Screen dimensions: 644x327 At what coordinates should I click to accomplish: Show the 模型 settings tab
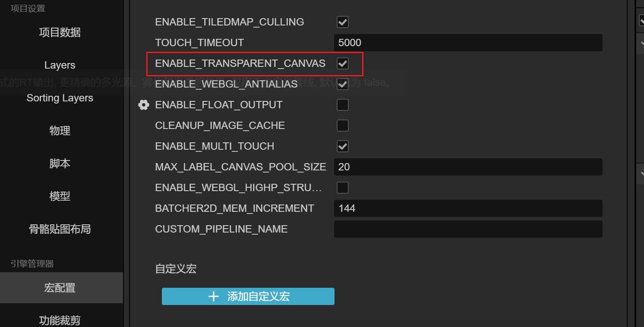pos(60,196)
